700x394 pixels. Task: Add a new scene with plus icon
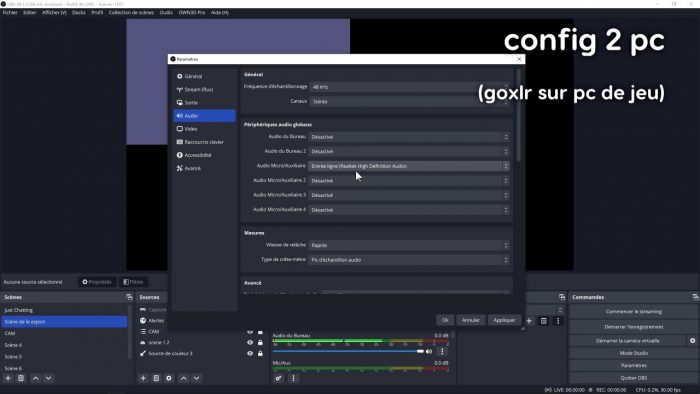point(8,378)
